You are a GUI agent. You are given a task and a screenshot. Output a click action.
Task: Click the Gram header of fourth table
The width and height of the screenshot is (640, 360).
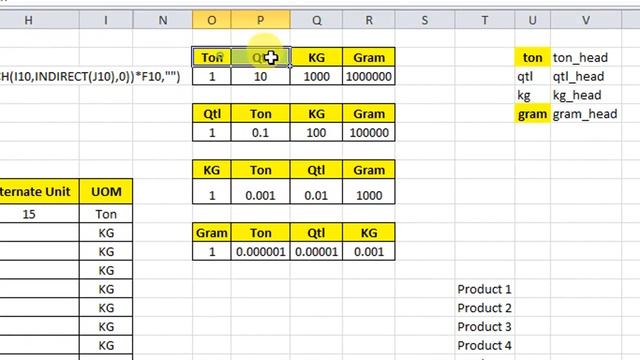[x=211, y=233]
